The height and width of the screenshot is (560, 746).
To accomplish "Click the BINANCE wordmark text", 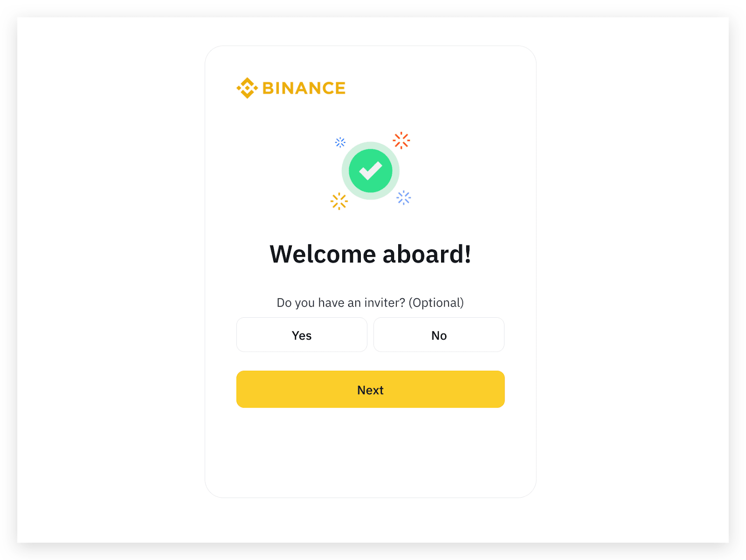I will [304, 88].
